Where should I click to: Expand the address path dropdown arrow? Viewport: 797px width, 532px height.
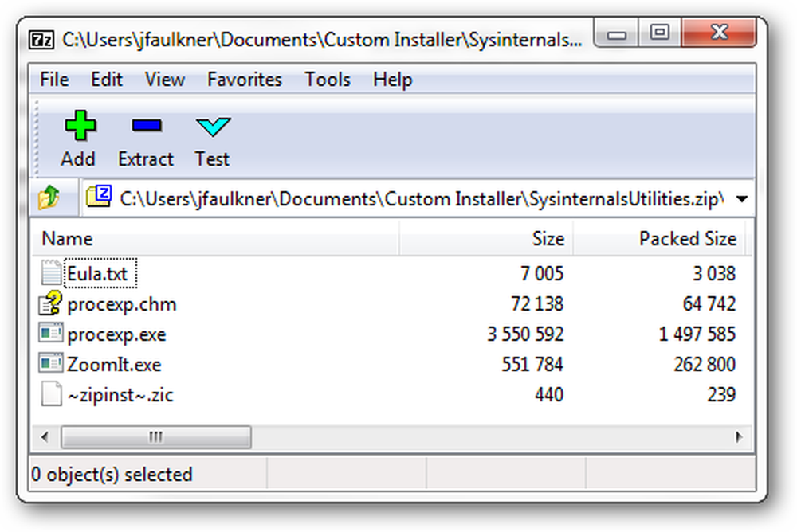pos(741,198)
